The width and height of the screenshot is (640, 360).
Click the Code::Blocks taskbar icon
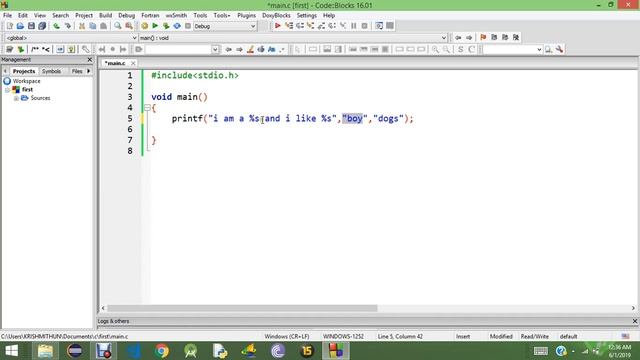click(336, 351)
